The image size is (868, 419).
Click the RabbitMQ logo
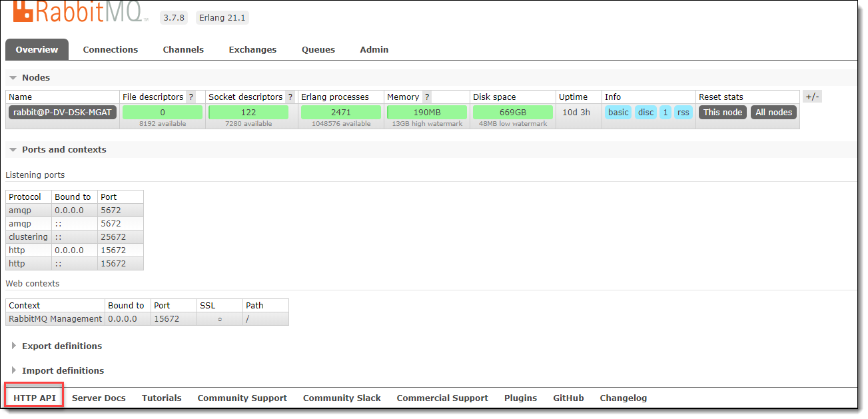[x=79, y=12]
